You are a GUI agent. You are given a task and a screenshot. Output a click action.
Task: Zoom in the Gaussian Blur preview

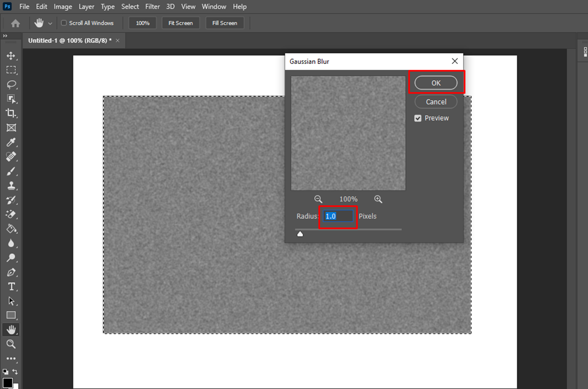click(378, 199)
